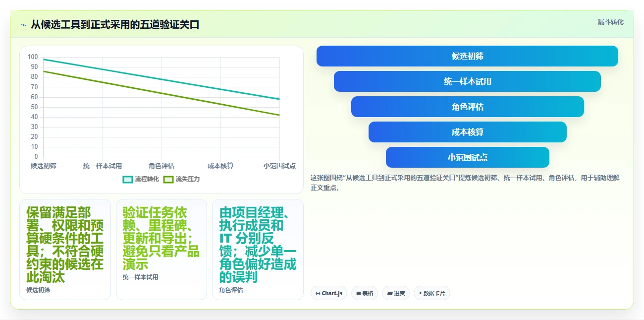644x320 pixels.
Task: Click the x-axis label 小范围试点
Action: tap(279, 166)
